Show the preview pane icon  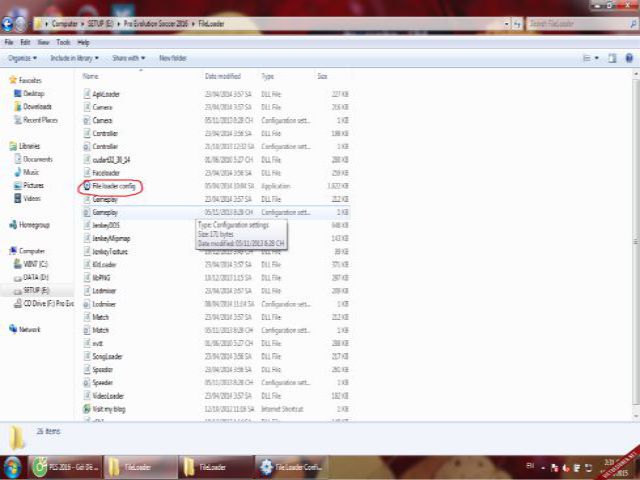612,58
